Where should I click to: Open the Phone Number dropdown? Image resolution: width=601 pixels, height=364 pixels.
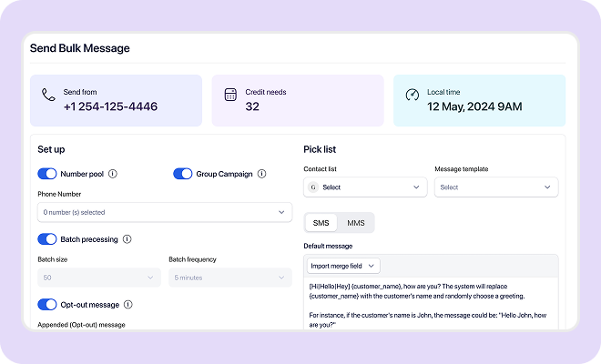(x=165, y=212)
